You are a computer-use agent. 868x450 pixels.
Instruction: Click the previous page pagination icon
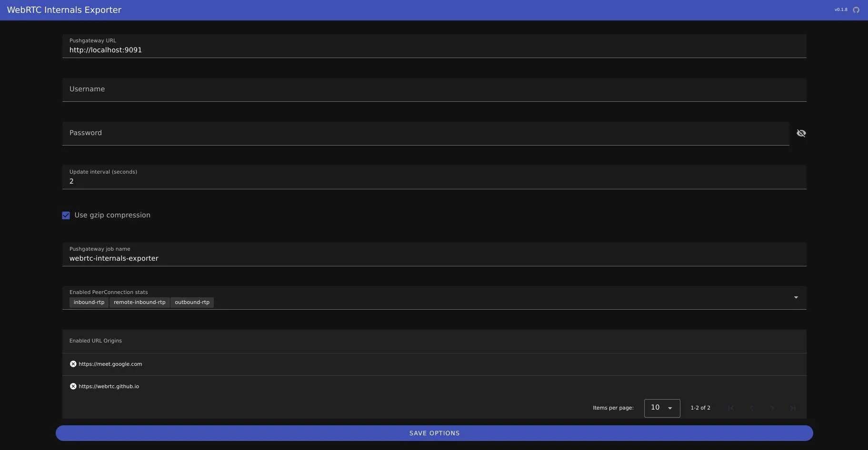point(751,408)
